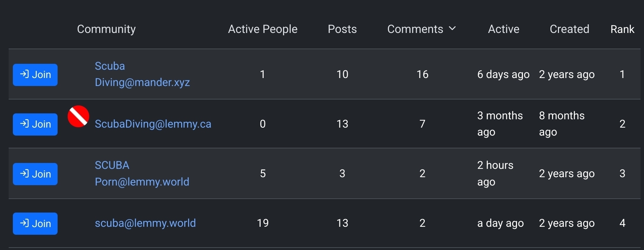Open the ScubaDiving@lemmy.ca community link
Screen dimensions: 644x250
pyautogui.click(x=153, y=124)
